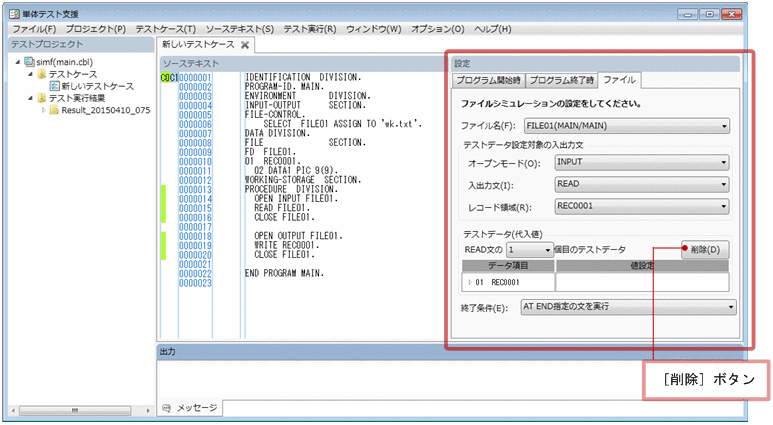Image resolution: width=773 pixels, height=425 pixels.
Task: Click the 新しいテストケース item icon in tree
Action: [54, 86]
